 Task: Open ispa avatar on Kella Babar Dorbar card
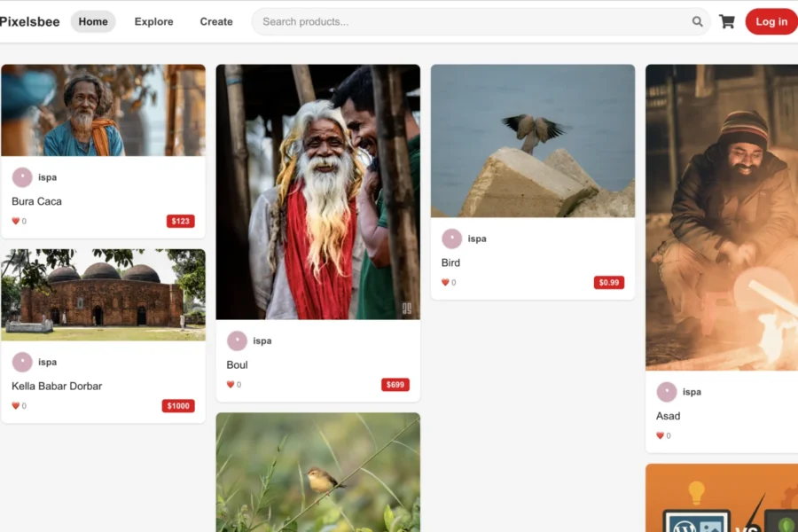[22, 362]
